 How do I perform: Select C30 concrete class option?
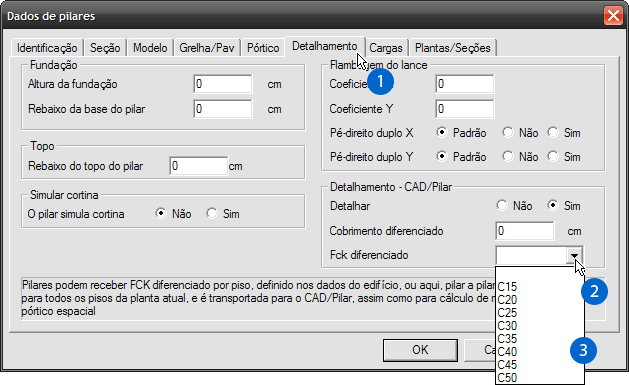[x=540, y=326]
